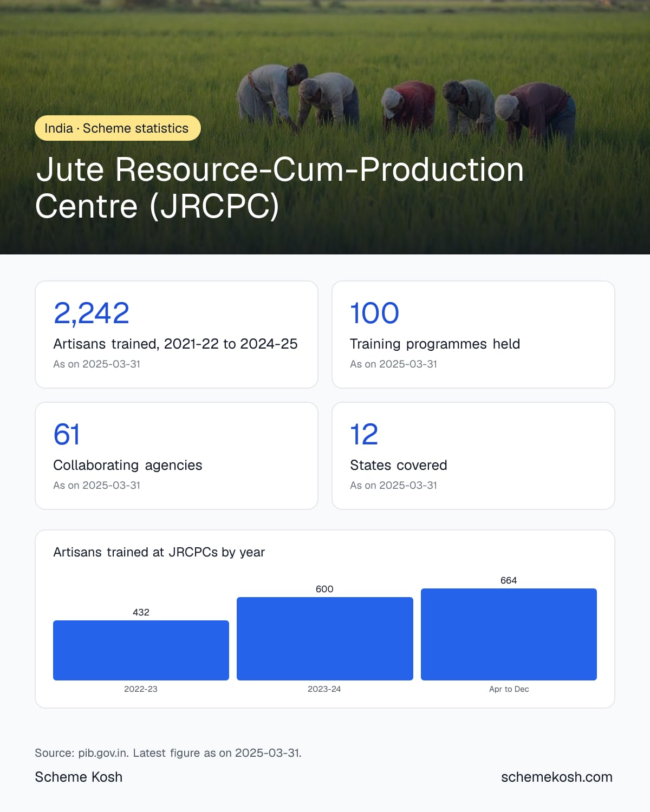This screenshot has width=650, height=812.
Task: Click the 2023-24 bar in the chart
Action: click(x=325, y=639)
